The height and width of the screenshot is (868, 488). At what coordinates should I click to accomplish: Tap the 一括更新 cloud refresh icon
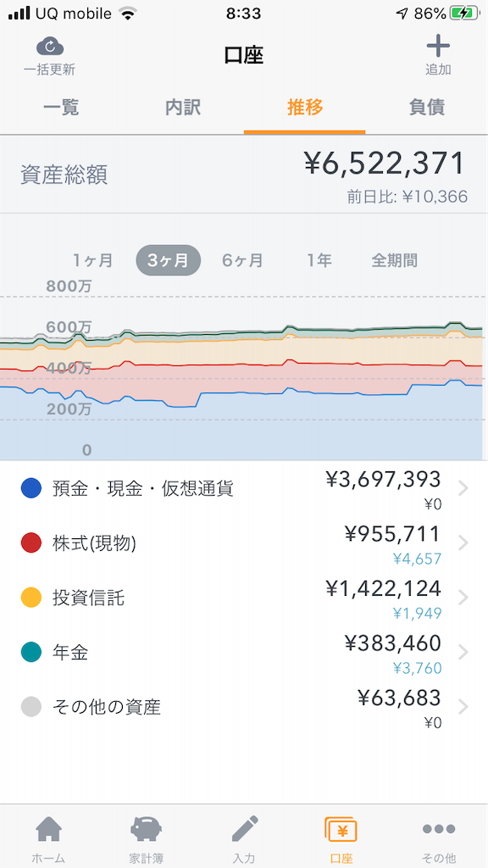(50, 47)
